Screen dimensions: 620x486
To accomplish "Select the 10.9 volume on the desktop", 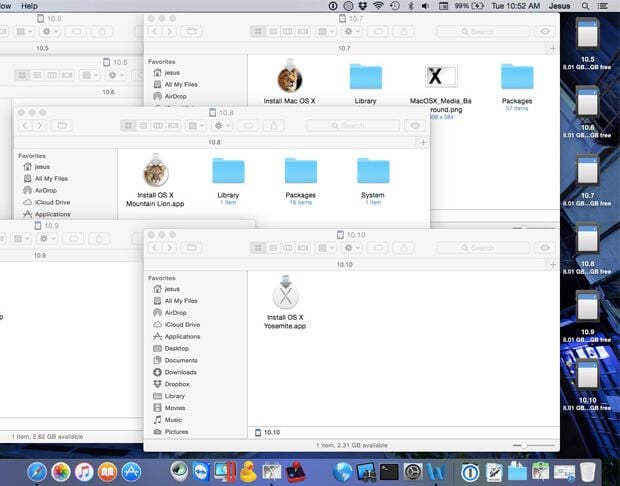I will click(x=588, y=307).
